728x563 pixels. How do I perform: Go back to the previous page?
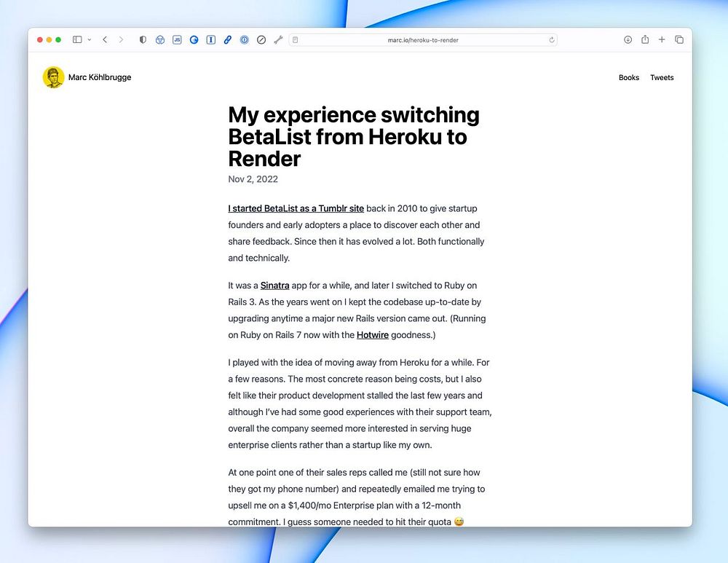(x=105, y=40)
